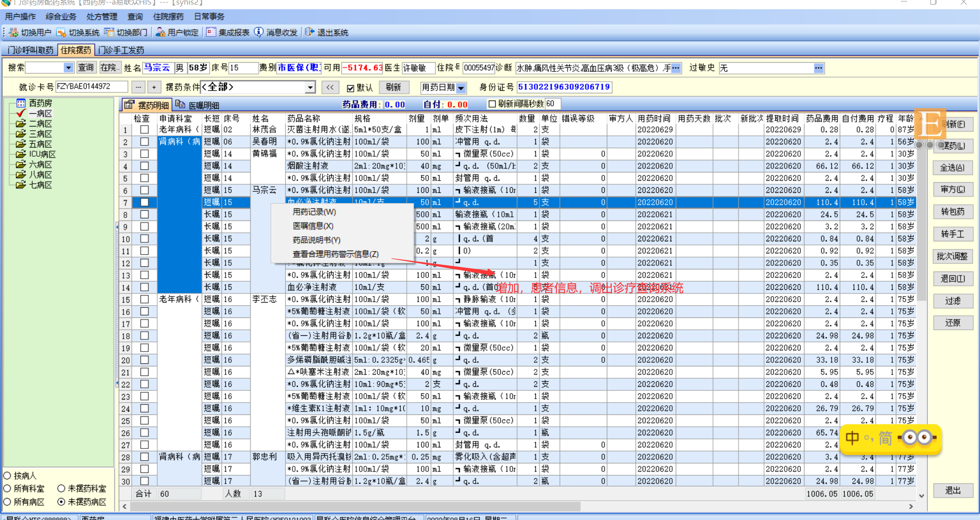Select the 所有病区 radio button
This screenshot has width=980, height=520.
(x=8, y=502)
